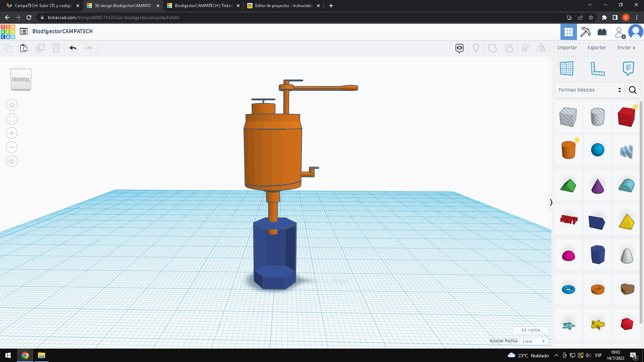644x362 pixels.
Task: Click the Tinkercad logo
Action: point(8,32)
